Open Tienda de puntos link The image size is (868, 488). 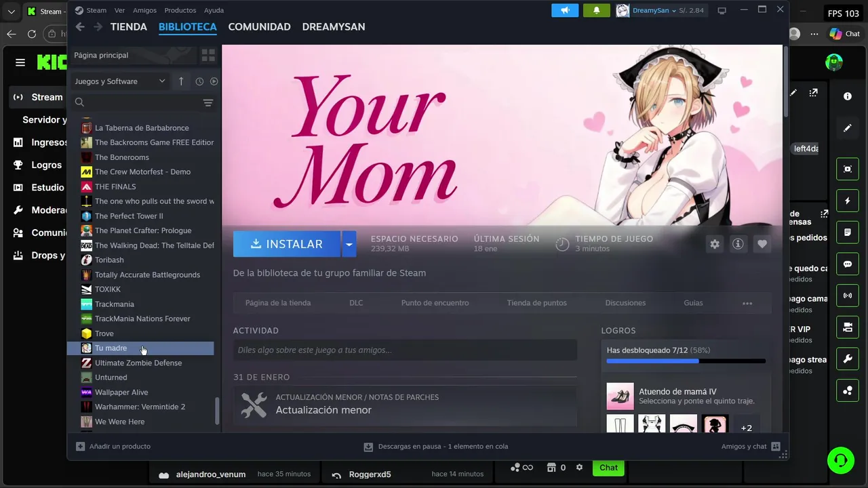[536, 303]
